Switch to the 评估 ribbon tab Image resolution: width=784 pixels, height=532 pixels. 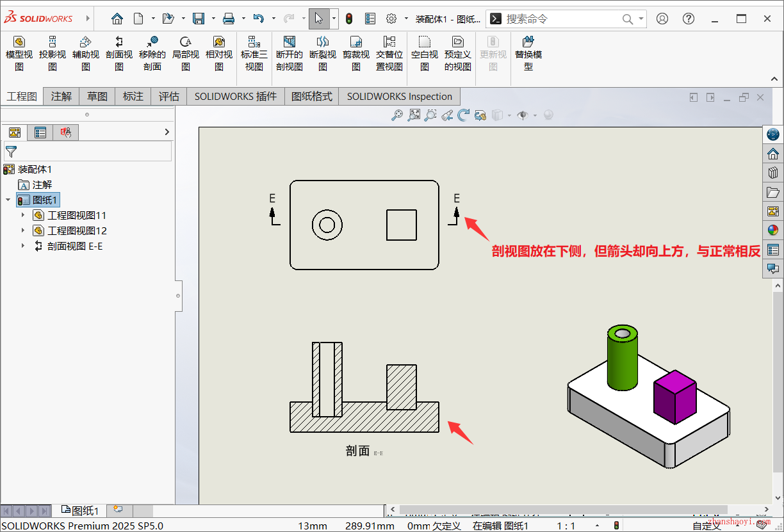[x=169, y=97]
